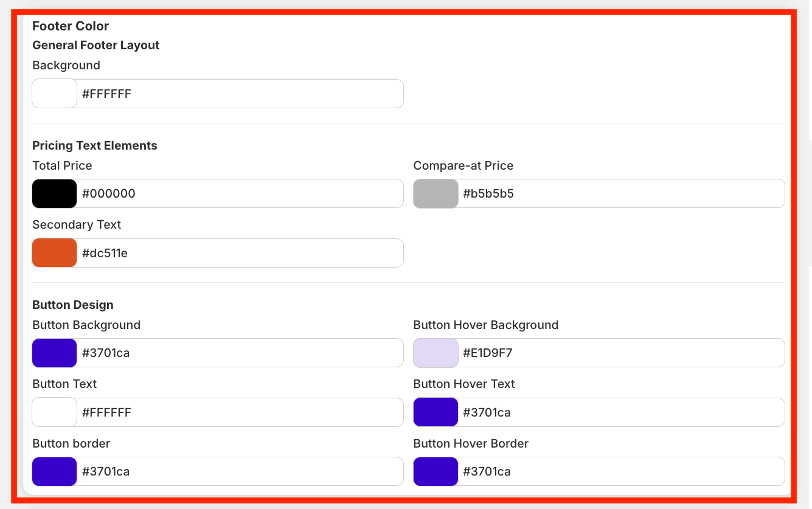Select the Button border color swatch
The height and width of the screenshot is (509, 812).
[55, 471]
